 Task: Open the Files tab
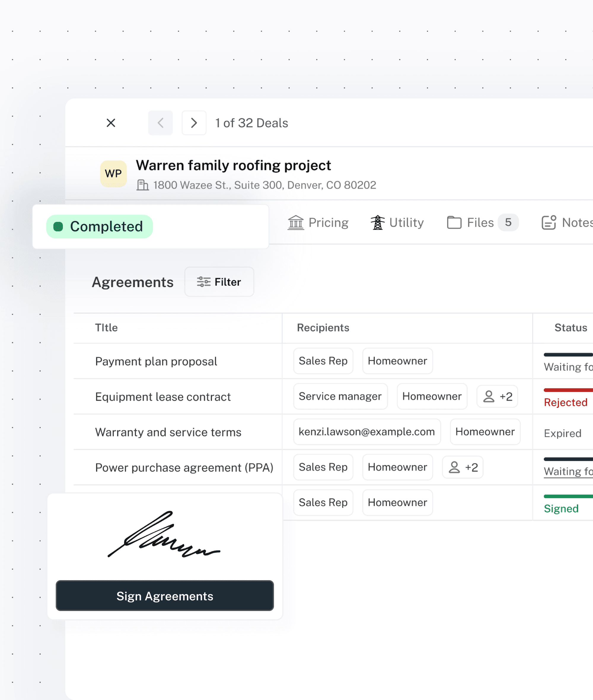point(471,222)
